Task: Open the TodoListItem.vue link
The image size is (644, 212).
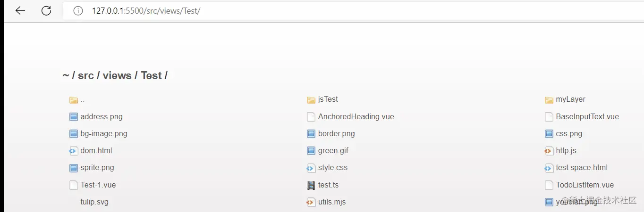Action: tap(585, 185)
